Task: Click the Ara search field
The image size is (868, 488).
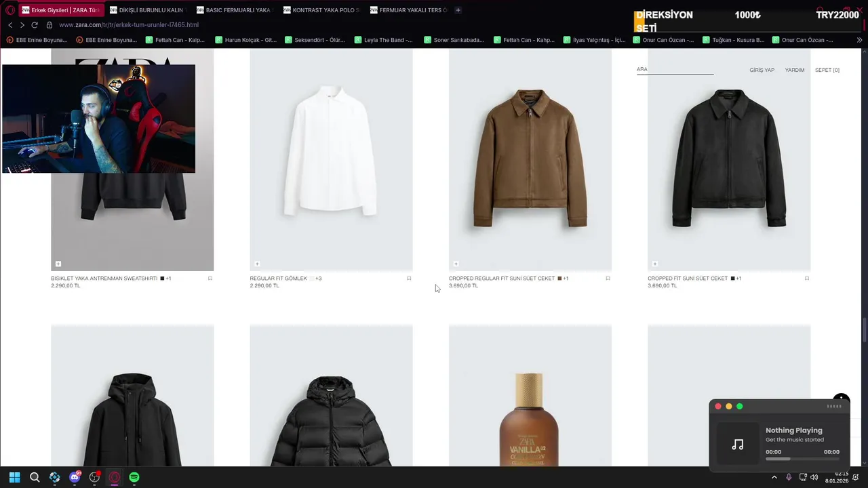Action: coord(675,70)
